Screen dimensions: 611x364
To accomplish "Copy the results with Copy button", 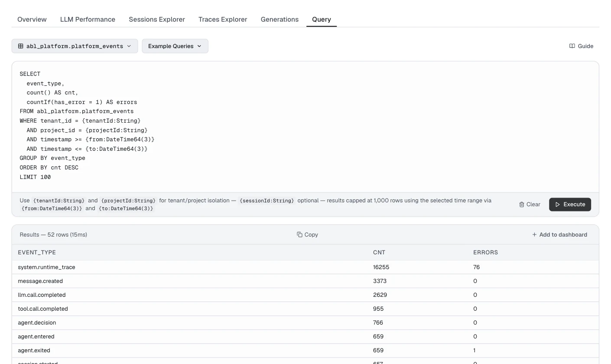I will tap(307, 234).
